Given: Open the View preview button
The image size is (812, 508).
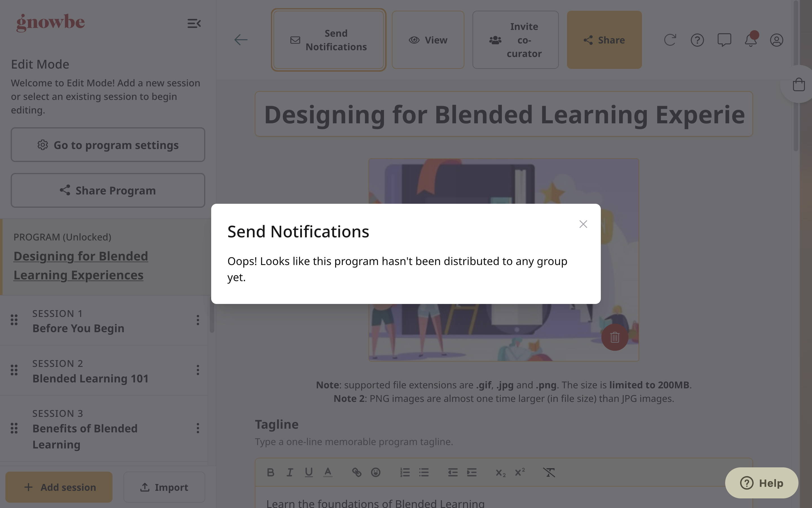Looking at the screenshot, I should click(x=428, y=40).
